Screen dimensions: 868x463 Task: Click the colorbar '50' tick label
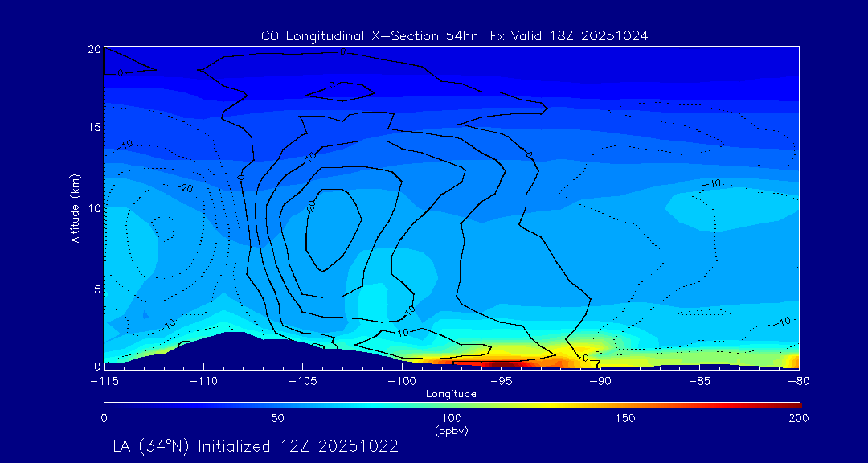click(x=278, y=418)
